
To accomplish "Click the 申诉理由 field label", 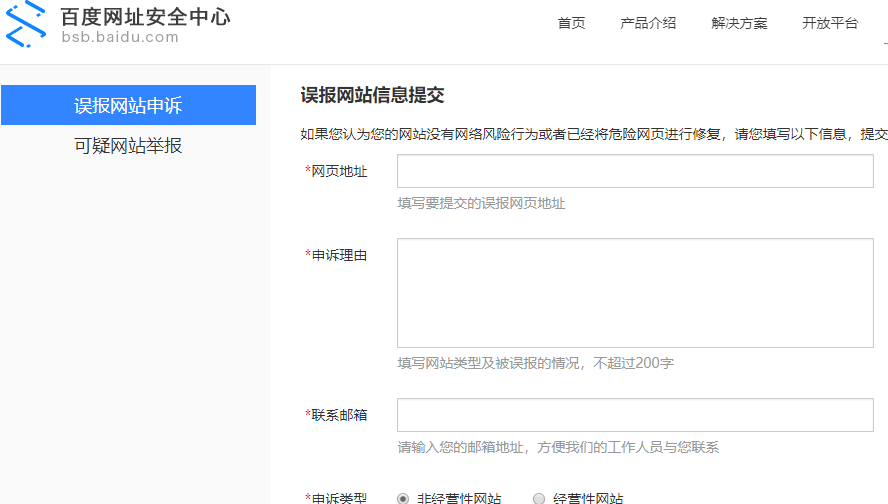I will coord(339,256).
